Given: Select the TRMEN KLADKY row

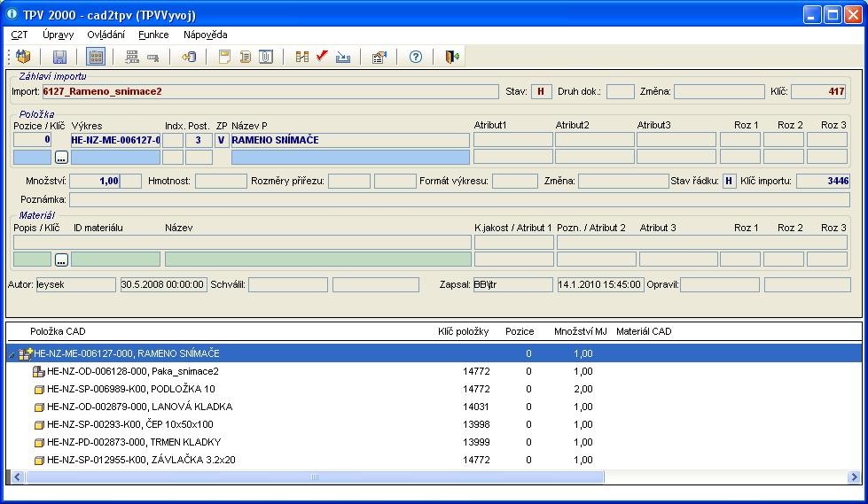Looking at the screenshot, I should point(434,442).
